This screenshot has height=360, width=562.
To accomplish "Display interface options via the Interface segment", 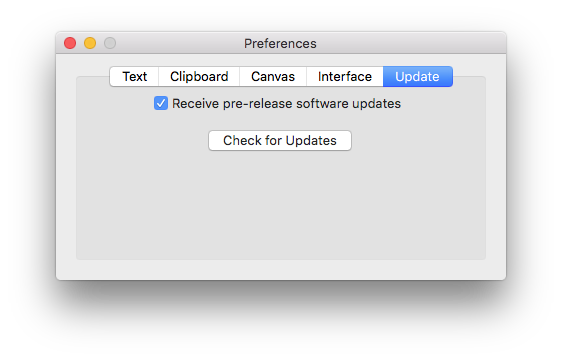I will pyautogui.click(x=345, y=76).
